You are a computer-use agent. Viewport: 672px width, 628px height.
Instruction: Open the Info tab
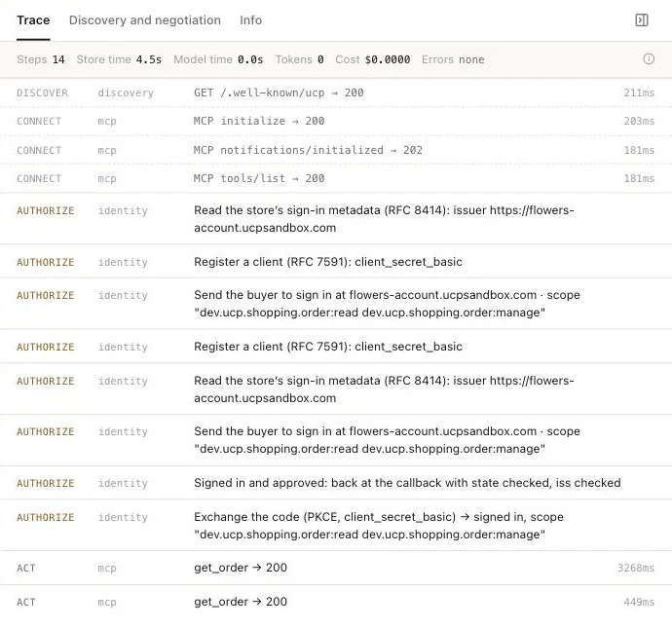[250, 20]
